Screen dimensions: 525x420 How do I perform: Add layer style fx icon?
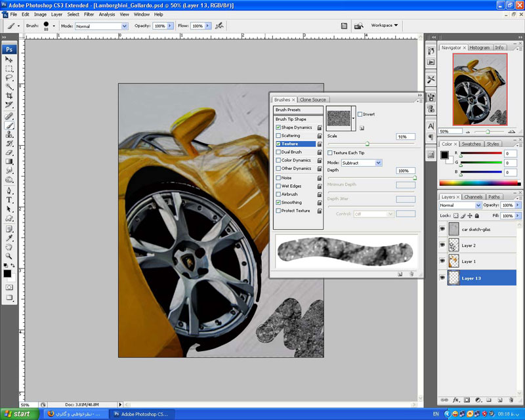coord(455,400)
